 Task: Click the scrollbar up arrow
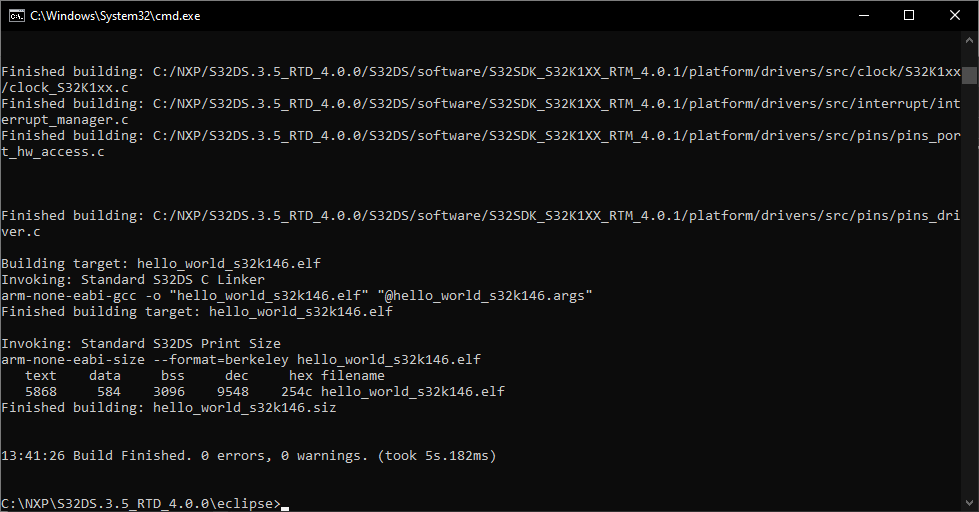click(970, 39)
